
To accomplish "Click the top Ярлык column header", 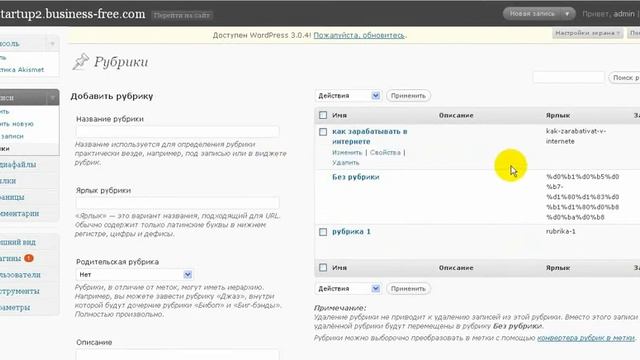I will click(558, 116).
